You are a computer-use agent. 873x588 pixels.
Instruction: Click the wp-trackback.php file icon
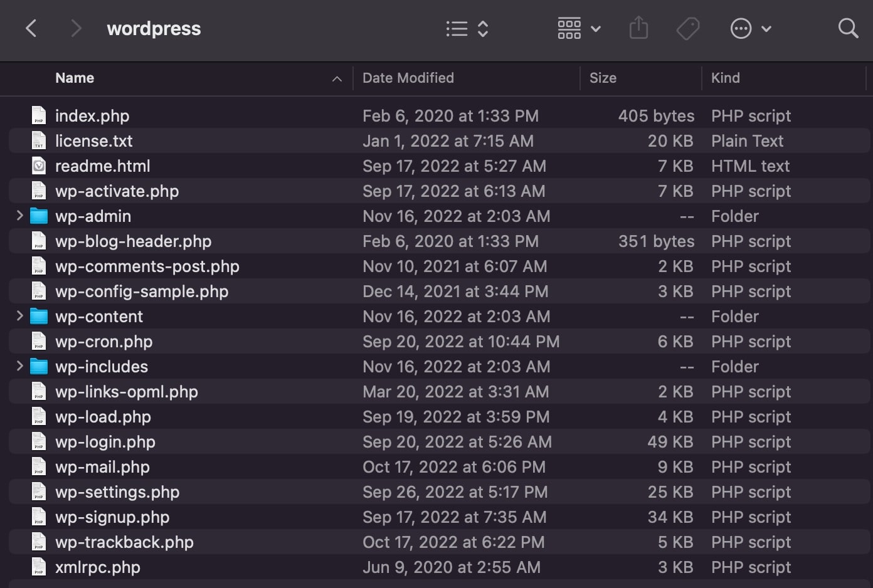tap(39, 542)
